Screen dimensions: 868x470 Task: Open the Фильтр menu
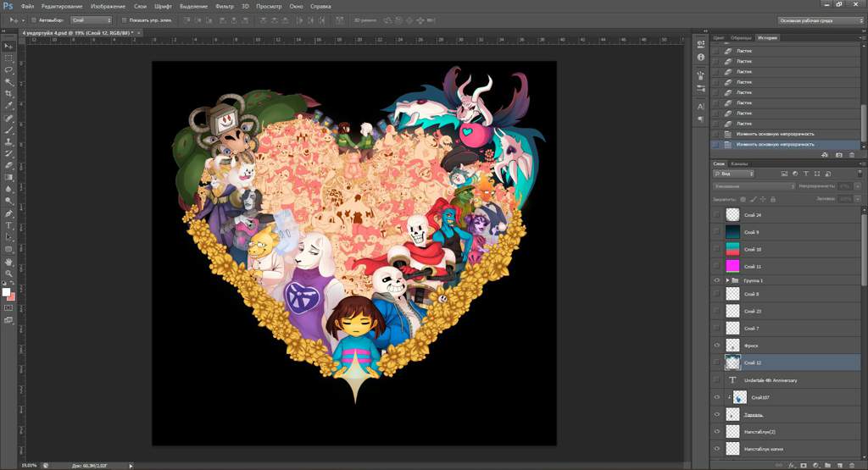coord(224,7)
